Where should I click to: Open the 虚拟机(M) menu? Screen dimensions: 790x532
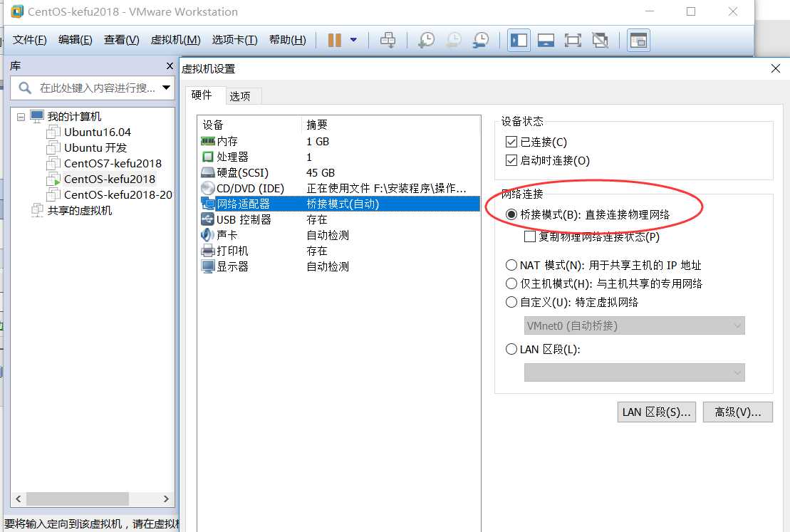point(175,40)
